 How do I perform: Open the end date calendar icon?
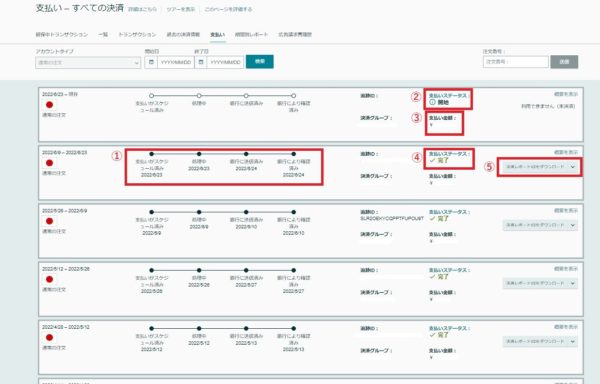[x=201, y=62]
